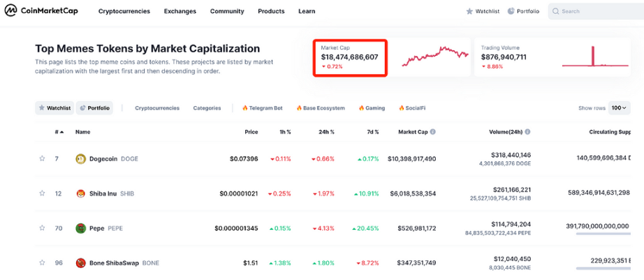Click Bone ShibaSwap 24h volume $12,040,450
Screen dimensions: 644x280
coord(513,259)
